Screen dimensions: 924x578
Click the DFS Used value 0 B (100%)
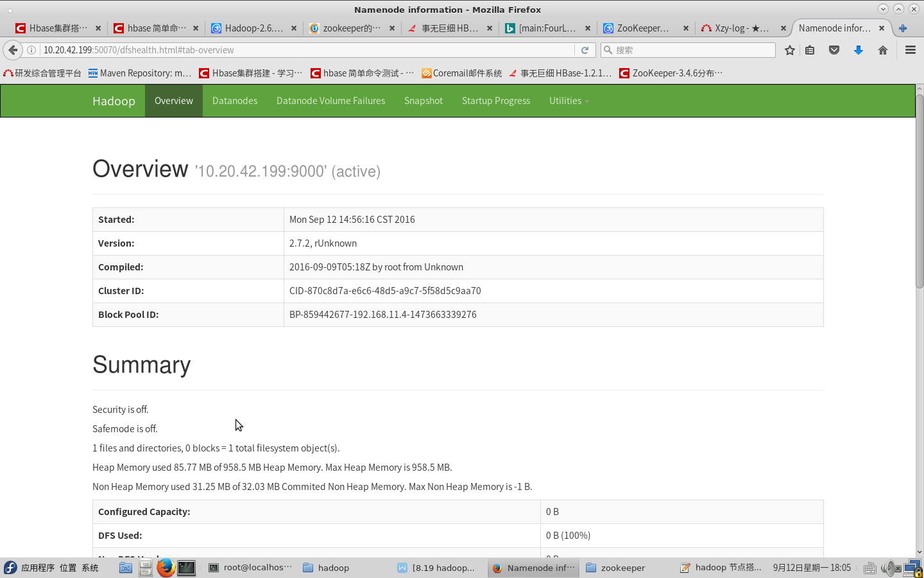569,536
